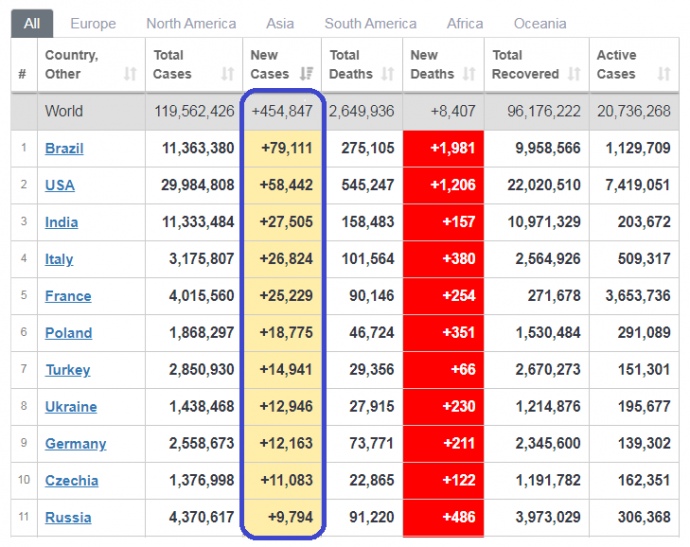690x547 pixels.
Task: Click sort arrows in Total Cases header
Action: coord(228,74)
